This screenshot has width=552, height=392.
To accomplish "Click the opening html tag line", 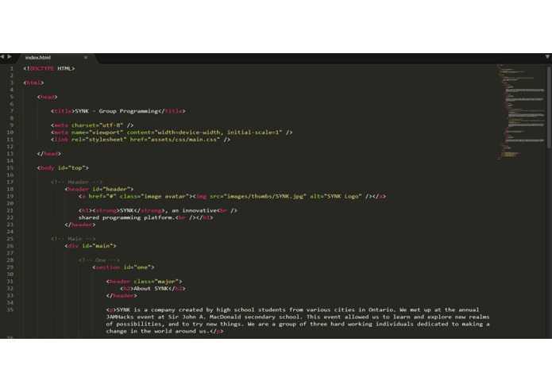I will [x=33, y=83].
